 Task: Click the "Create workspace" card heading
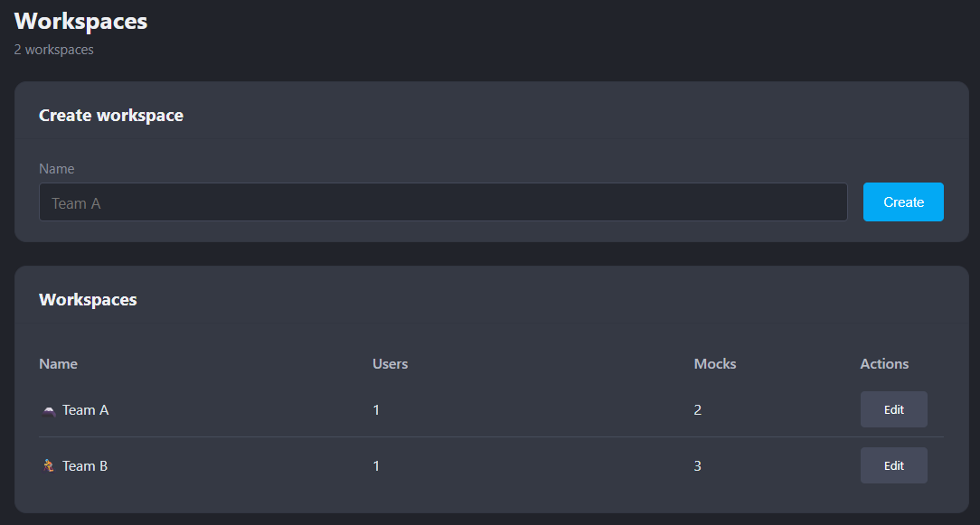[x=111, y=116]
